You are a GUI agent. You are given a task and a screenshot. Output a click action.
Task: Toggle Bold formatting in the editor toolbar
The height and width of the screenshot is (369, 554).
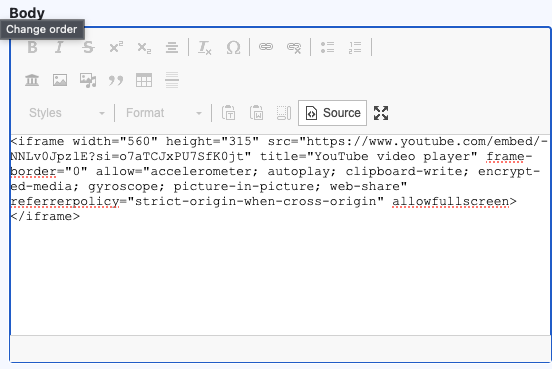click(x=32, y=47)
